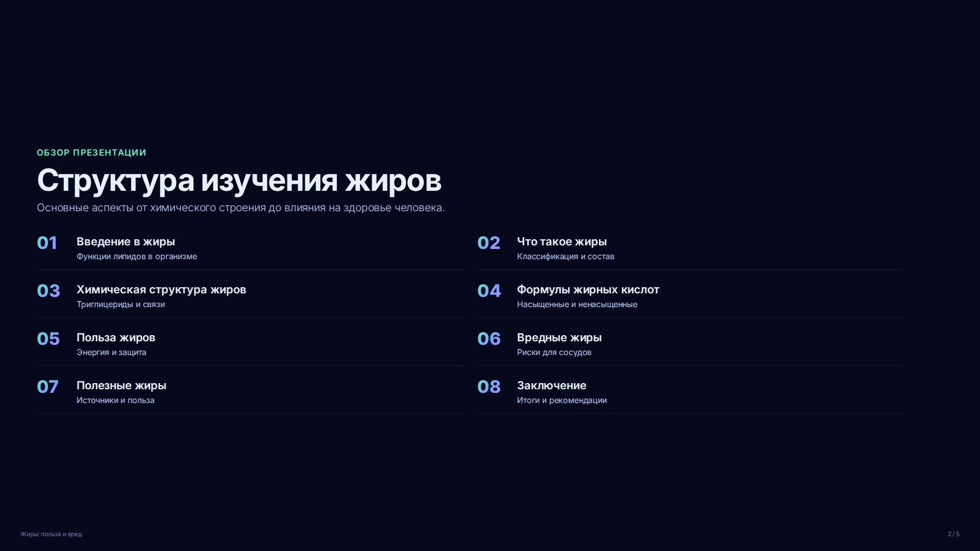Viewport: 980px width, 551px height.
Task: Click 'Риски для сосудов'
Action: pyautogui.click(x=554, y=352)
